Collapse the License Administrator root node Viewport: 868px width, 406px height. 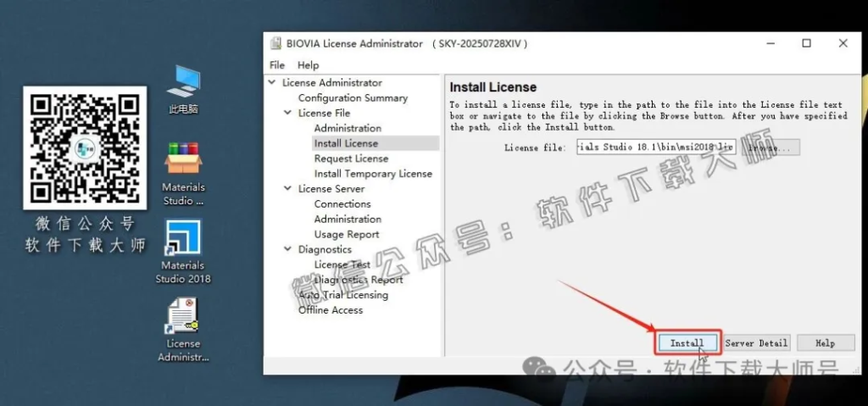272,82
